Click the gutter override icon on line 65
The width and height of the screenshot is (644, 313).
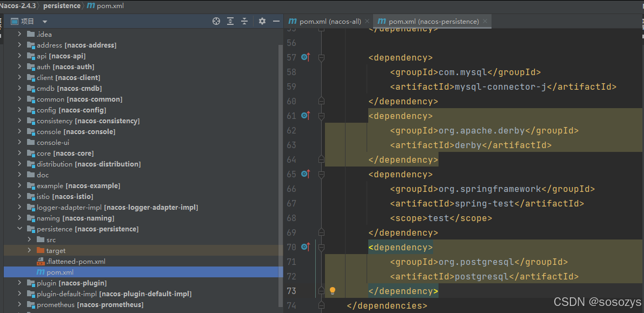305,174
